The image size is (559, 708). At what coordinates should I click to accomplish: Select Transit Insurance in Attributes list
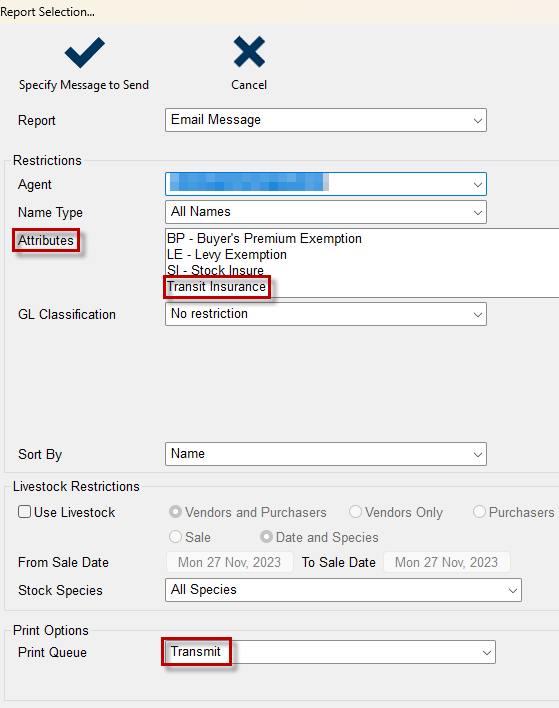[x=216, y=287]
